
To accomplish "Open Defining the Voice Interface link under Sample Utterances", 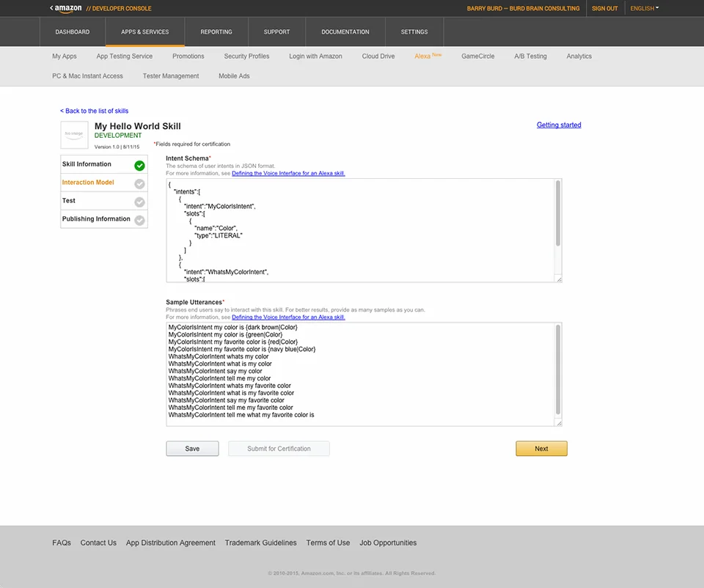I will 288,317.
